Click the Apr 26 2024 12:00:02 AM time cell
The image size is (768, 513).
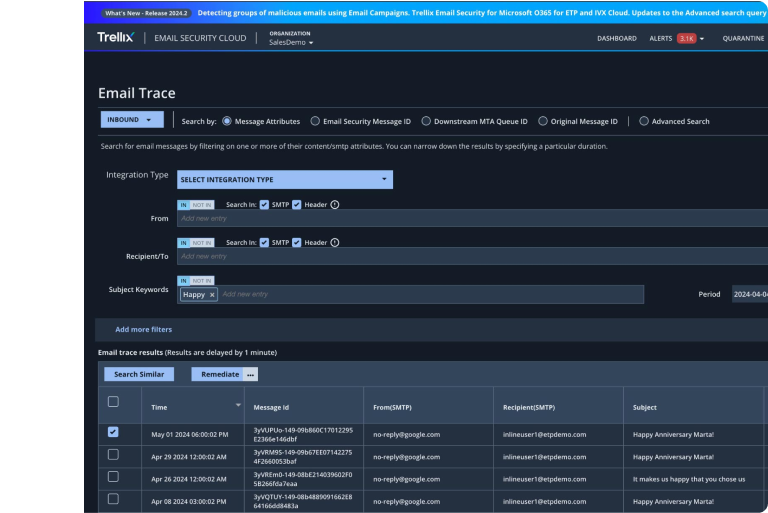tap(189, 479)
